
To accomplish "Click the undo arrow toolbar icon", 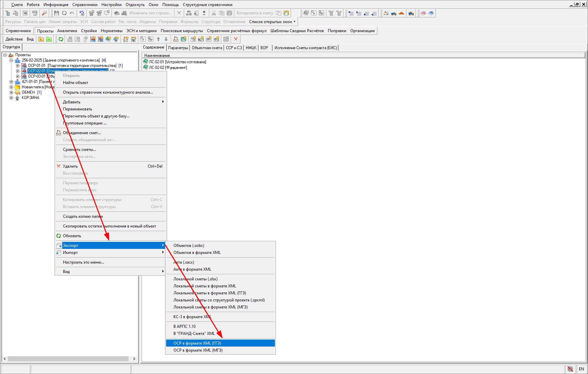I will click(72, 13).
